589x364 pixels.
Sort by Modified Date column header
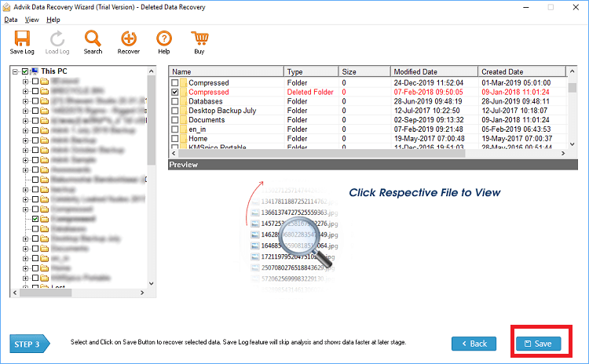pos(434,71)
